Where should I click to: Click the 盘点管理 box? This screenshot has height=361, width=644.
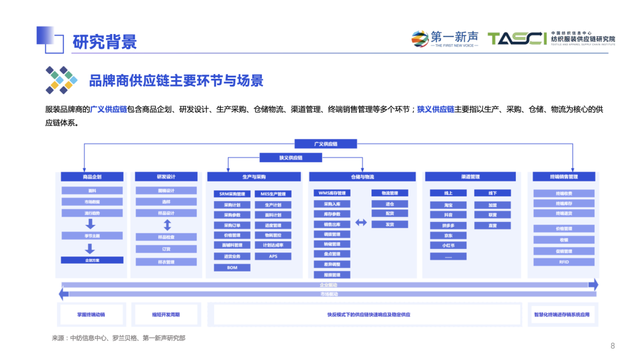coord(332,254)
